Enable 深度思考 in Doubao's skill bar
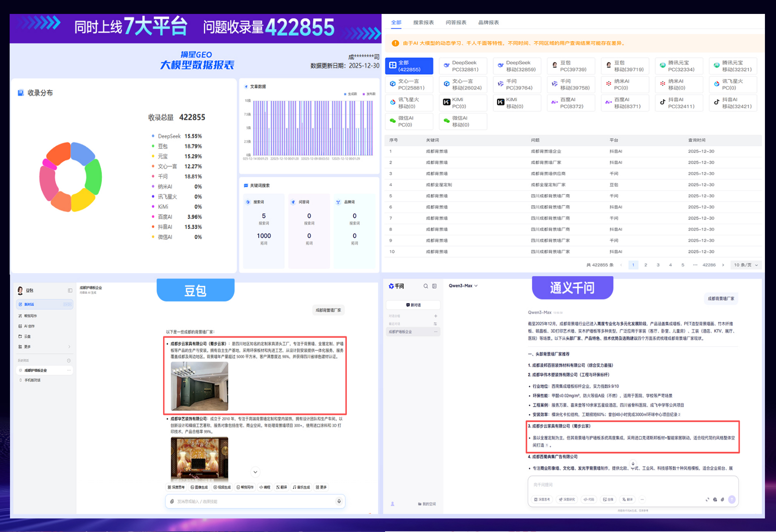Image resolution: width=776 pixels, height=532 pixels. 177,487
